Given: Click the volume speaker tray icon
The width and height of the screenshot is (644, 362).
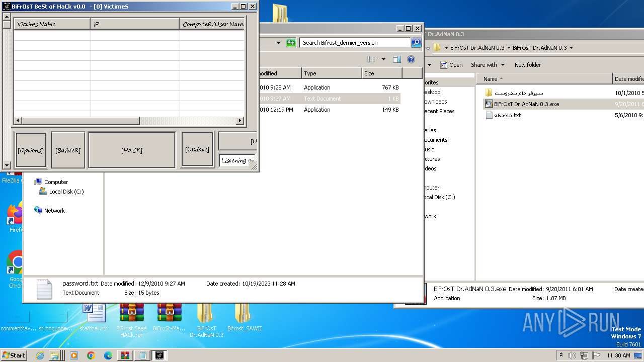Looking at the screenshot, I should click(572, 355).
